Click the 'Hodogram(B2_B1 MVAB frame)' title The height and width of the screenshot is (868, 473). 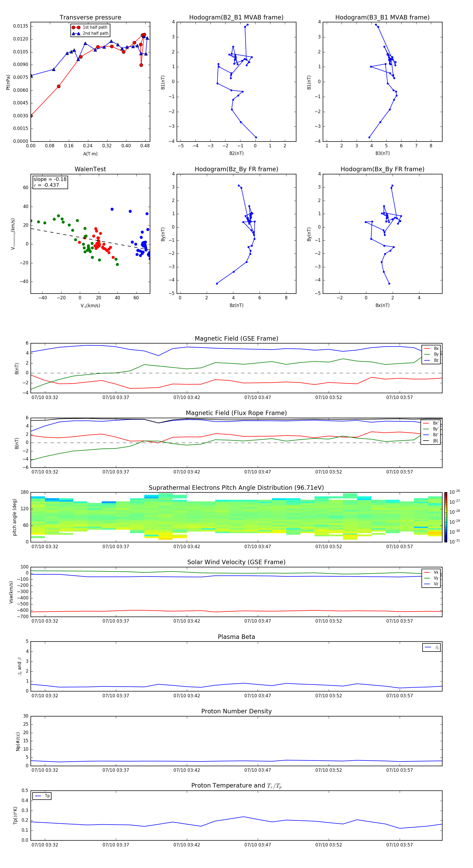pyautogui.click(x=236, y=17)
